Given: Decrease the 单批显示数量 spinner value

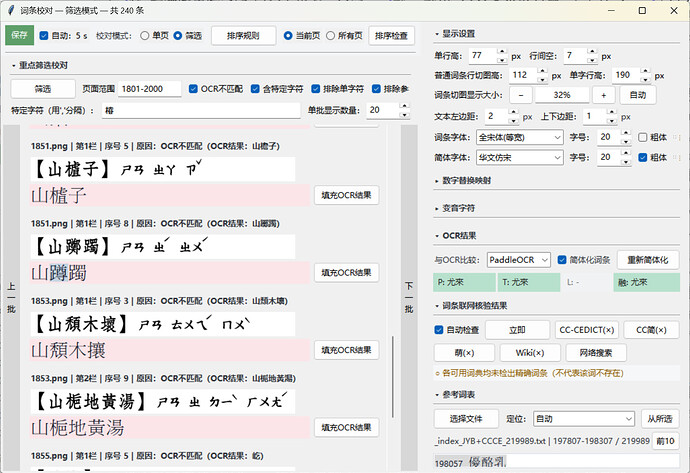Looking at the screenshot, I should tap(405, 114).
